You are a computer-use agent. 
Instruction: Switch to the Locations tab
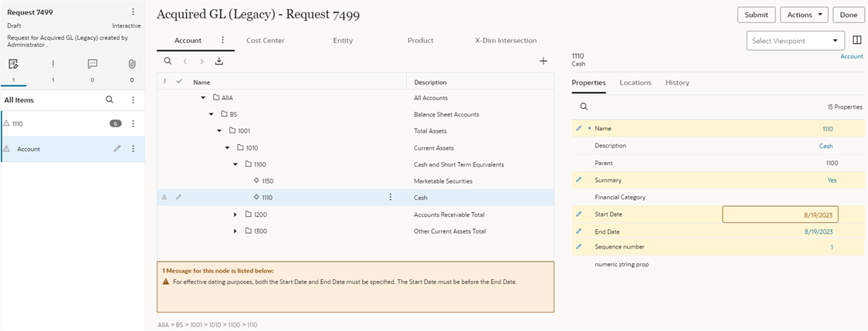635,83
